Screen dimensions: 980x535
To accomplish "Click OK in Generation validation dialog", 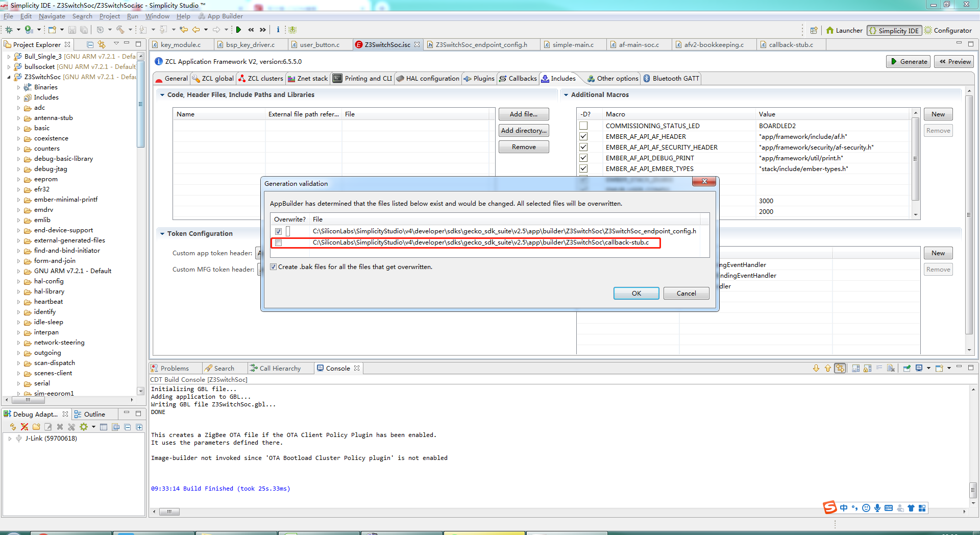I will (636, 293).
